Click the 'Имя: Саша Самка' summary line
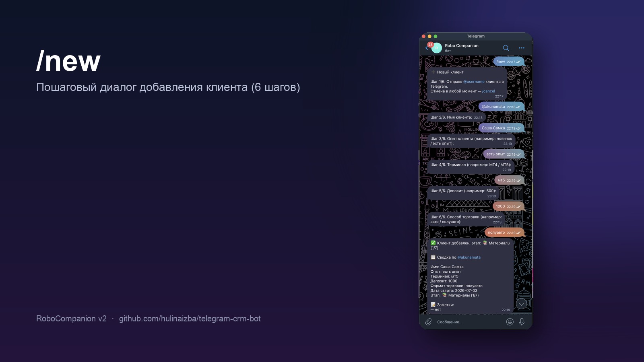 point(447,267)
